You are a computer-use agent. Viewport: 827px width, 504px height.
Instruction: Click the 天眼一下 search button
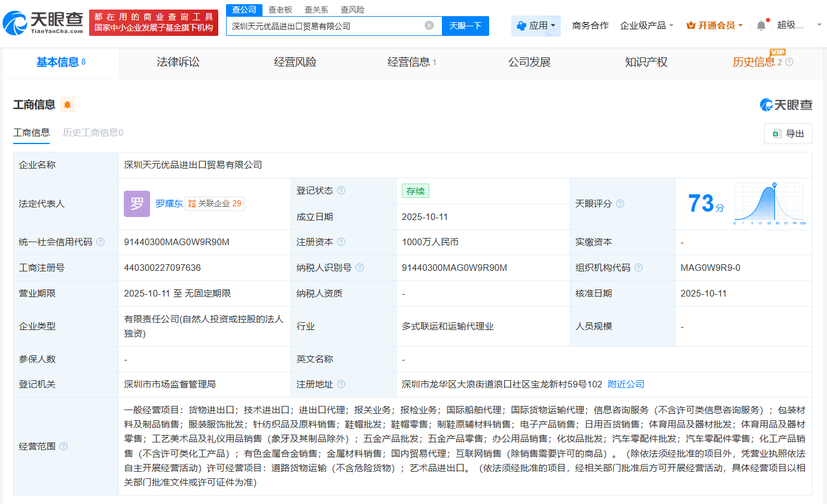(465, 26)
